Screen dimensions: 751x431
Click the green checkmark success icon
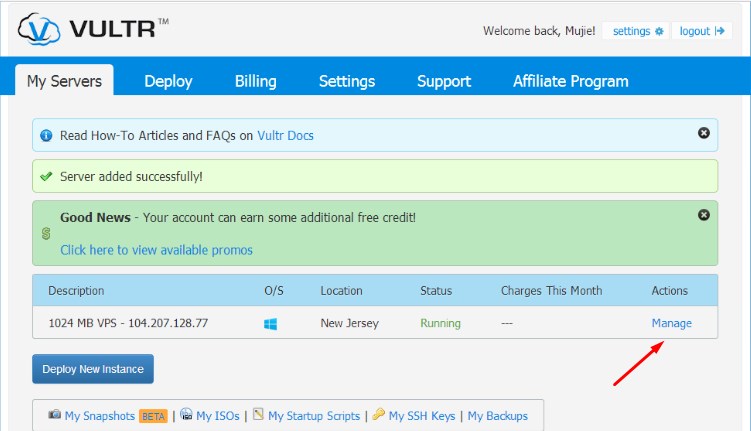pos(46,177)
